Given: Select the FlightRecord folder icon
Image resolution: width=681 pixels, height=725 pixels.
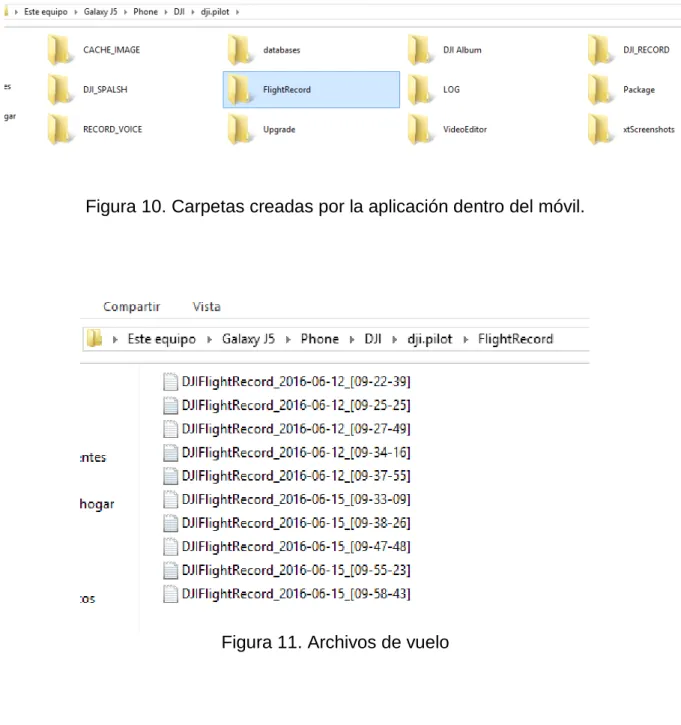Looking at the screenshot, I should [x=240, y=90].
